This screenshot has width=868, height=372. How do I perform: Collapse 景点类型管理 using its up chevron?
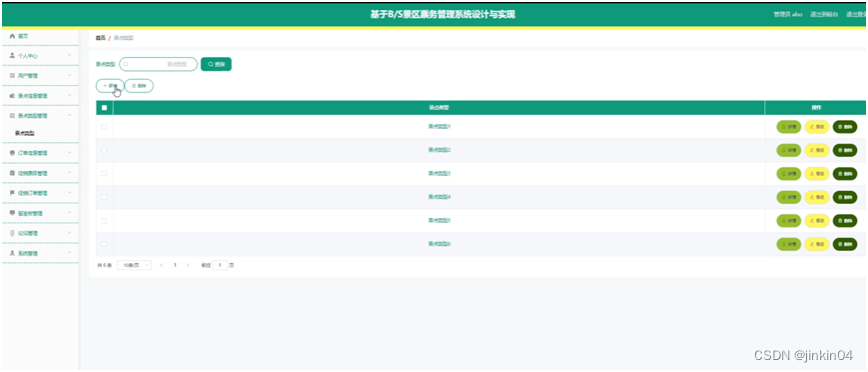tap(69, 115)
